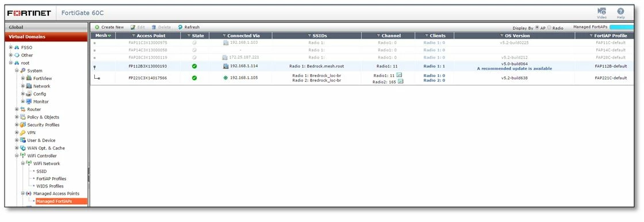Expand the FortiView tree node

(x=23, y=78)
